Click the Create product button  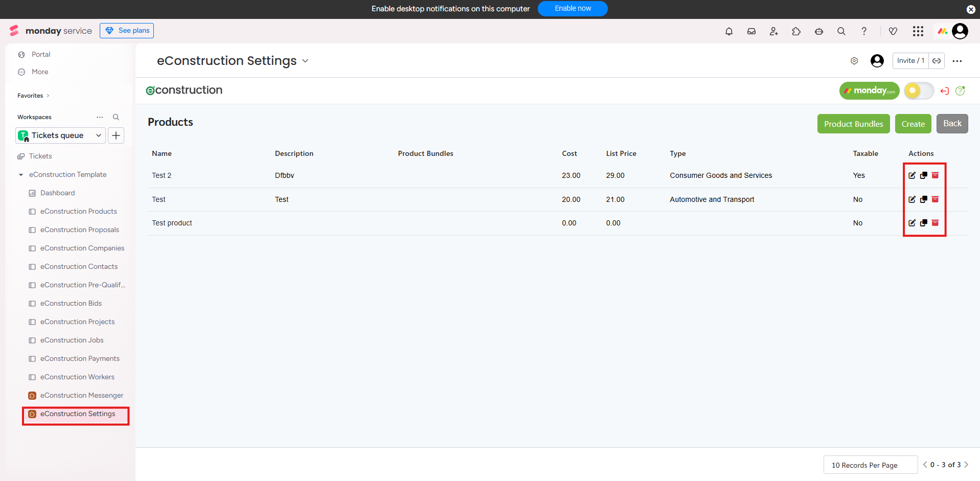[913, 124]
